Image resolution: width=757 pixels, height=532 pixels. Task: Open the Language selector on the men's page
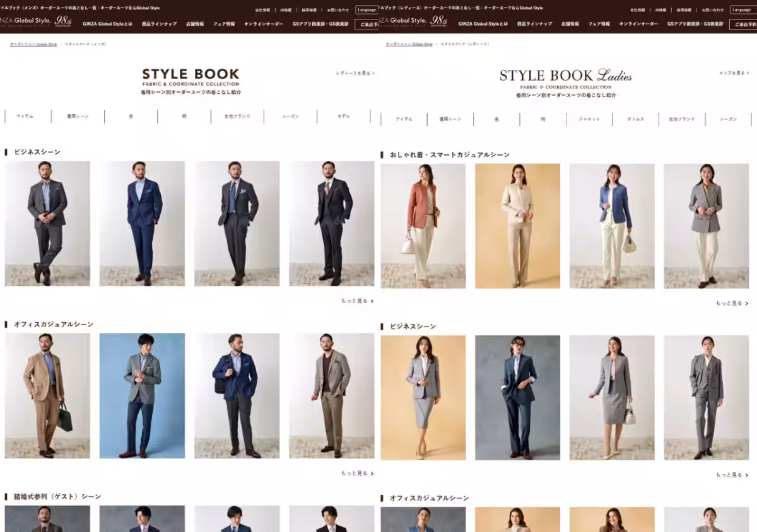pyautogui.click(x=366, y=9)
